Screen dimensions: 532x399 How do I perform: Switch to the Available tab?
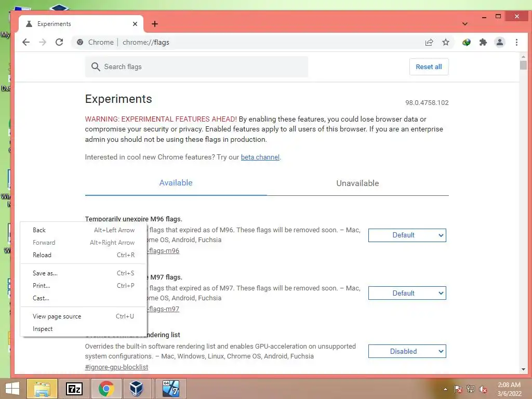(x=176, y=183)
